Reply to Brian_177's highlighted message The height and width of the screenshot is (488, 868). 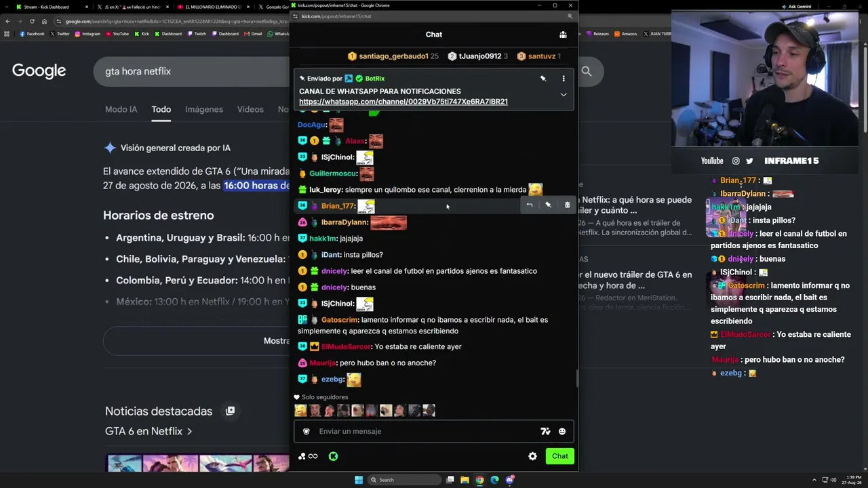tap(530, 205)
